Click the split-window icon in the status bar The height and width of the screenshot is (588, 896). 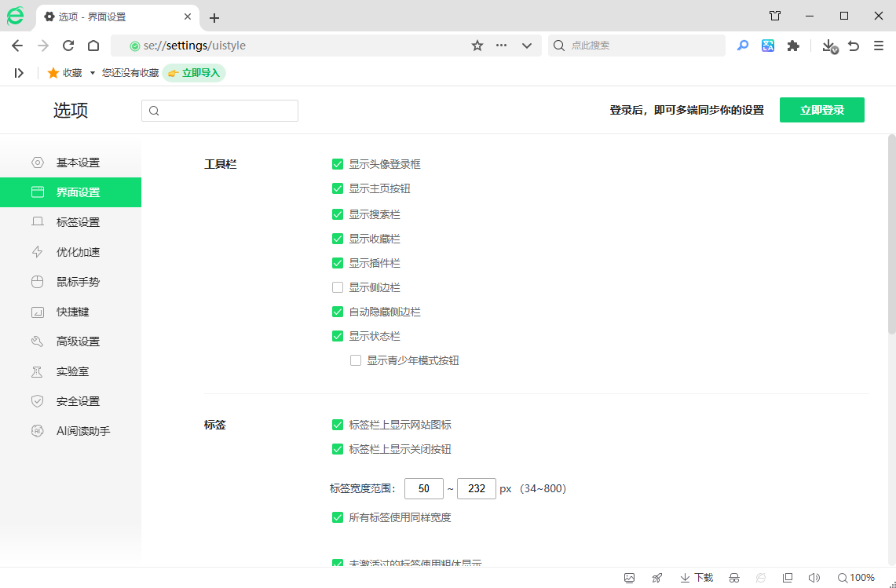pos(787,578)
